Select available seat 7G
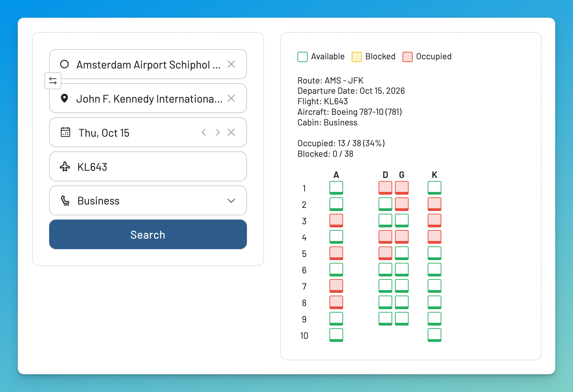The height and width of the screenshot is (392, 573). click(402, 286)
